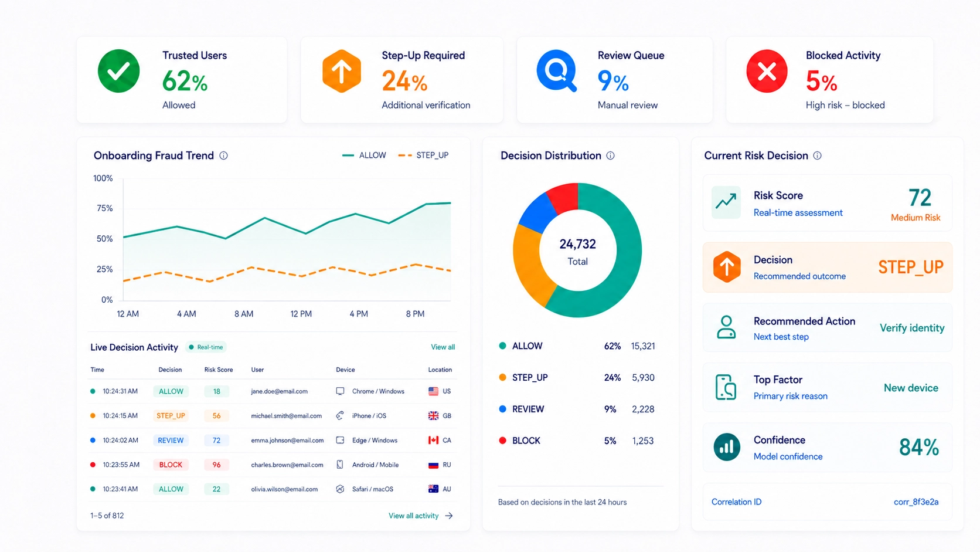Click the red dot beside BLOCK distribution legend
The height and width of the screenshot is (552, 980).
click(x=502, y=441)
